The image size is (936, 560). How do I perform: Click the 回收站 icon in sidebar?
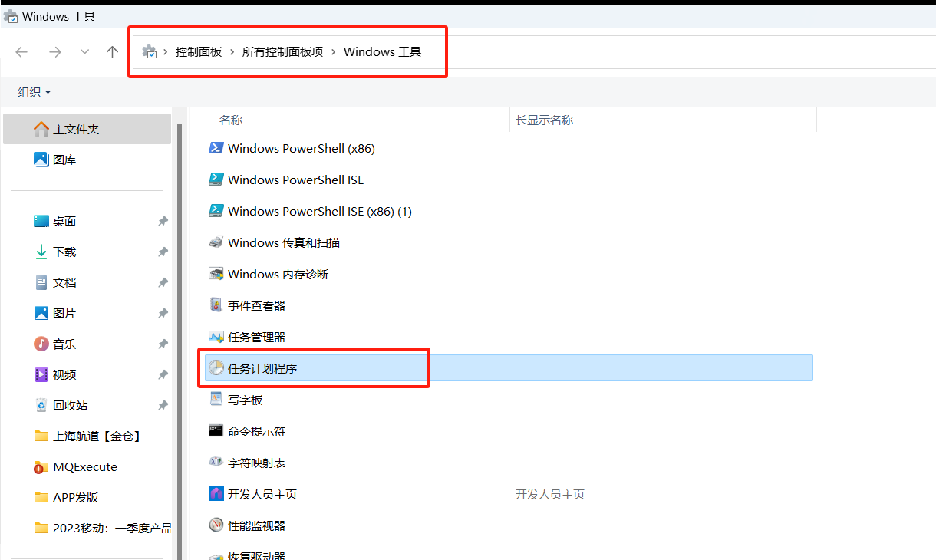point(41,405)
